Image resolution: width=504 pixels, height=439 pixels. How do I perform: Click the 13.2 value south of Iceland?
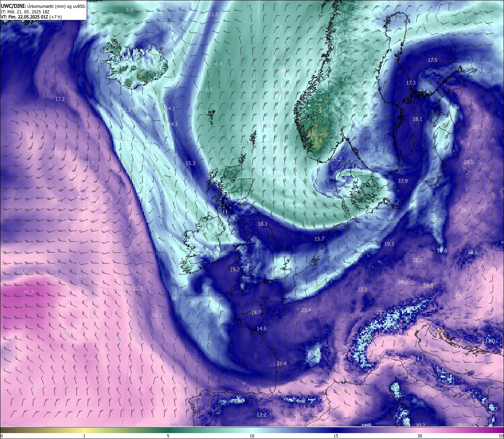pyautogui.click(x=126, y=109)
